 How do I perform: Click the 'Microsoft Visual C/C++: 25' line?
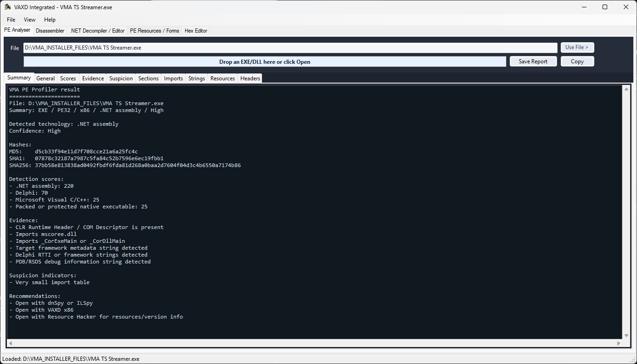[x=54, y=200]
